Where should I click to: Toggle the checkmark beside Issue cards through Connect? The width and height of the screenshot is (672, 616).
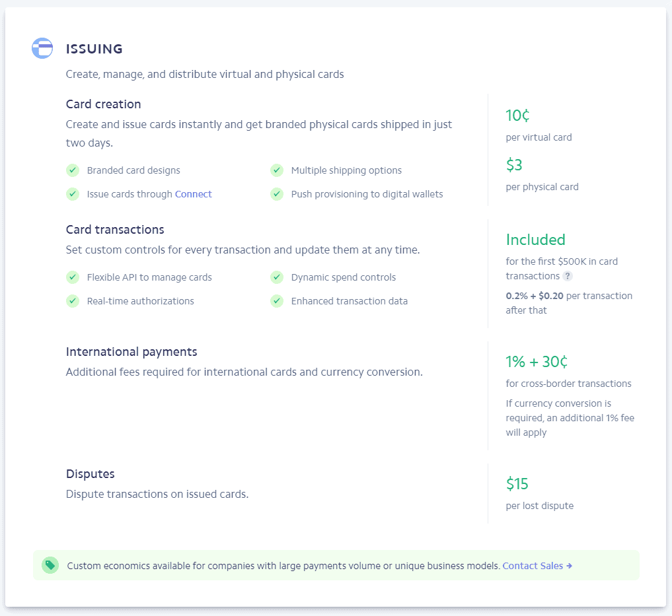coord(73,194)
